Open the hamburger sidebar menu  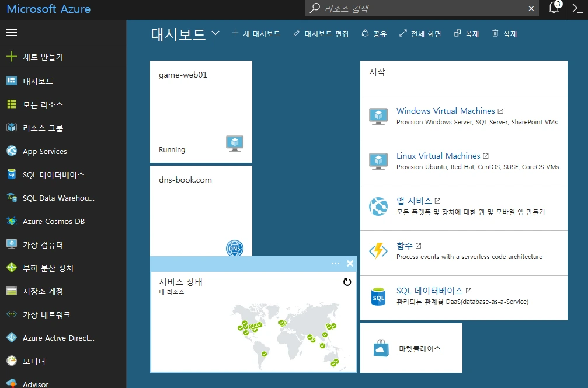pos(12,33)
